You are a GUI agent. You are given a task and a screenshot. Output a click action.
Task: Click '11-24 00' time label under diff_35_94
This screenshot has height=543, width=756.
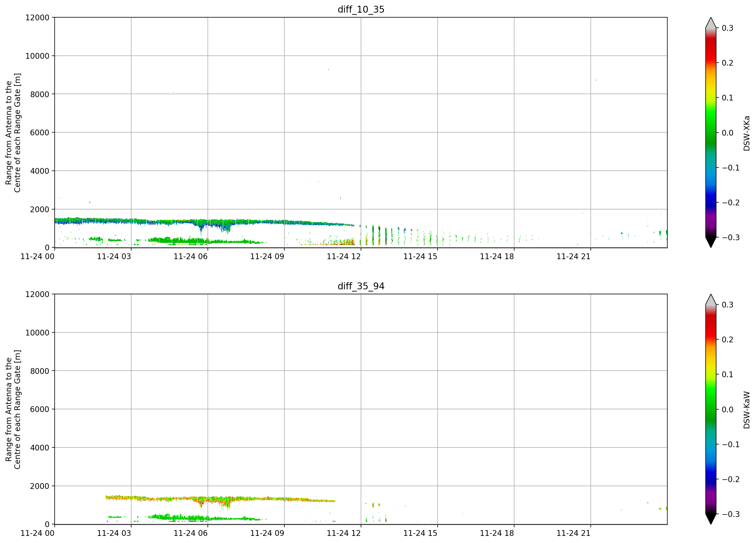37,533
